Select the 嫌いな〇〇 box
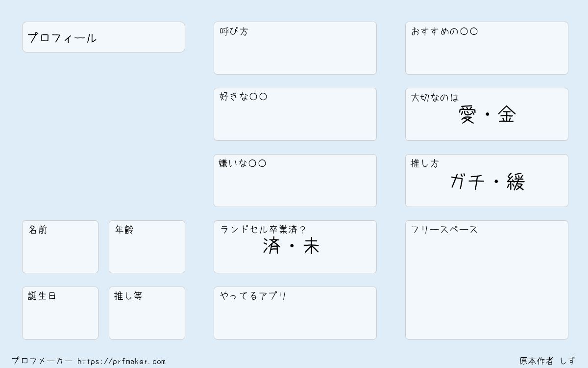Viewport: 588px width, 368px height. [295, 181]
